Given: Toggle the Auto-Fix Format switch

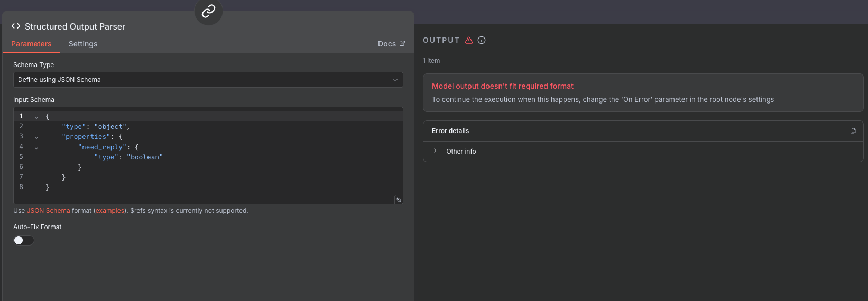Looking at the screenshot, I should coord(24,240).
